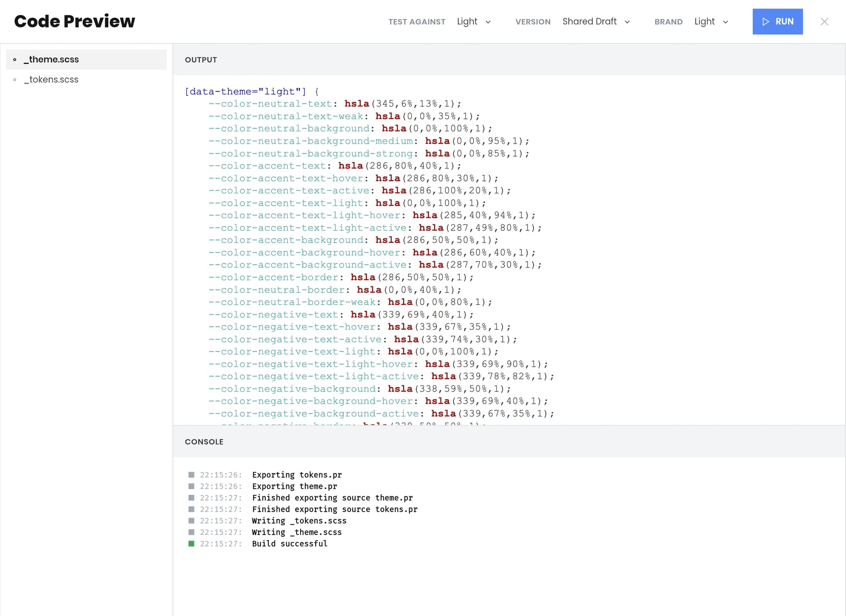Click the RUN button
Image resolution: width=846 pixels, height=616 pixels.
[777, 21]
